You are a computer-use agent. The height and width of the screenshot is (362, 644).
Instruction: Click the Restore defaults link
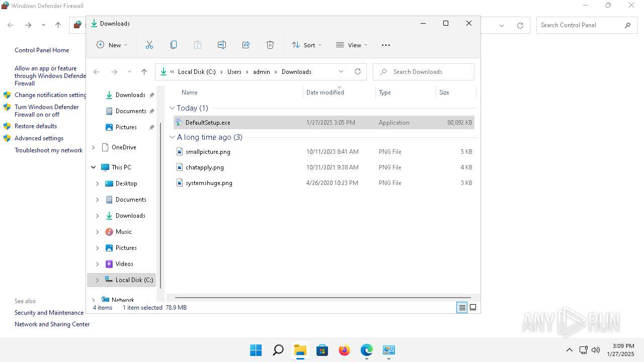[36, 126]
